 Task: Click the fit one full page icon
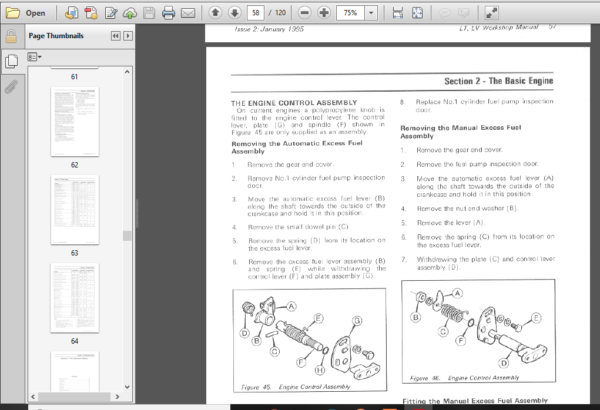tap(417, 13)
